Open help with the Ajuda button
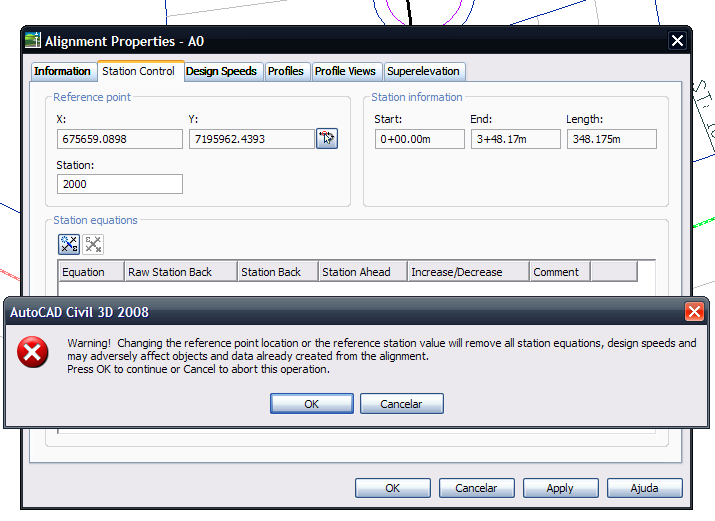 pos(644,488)
